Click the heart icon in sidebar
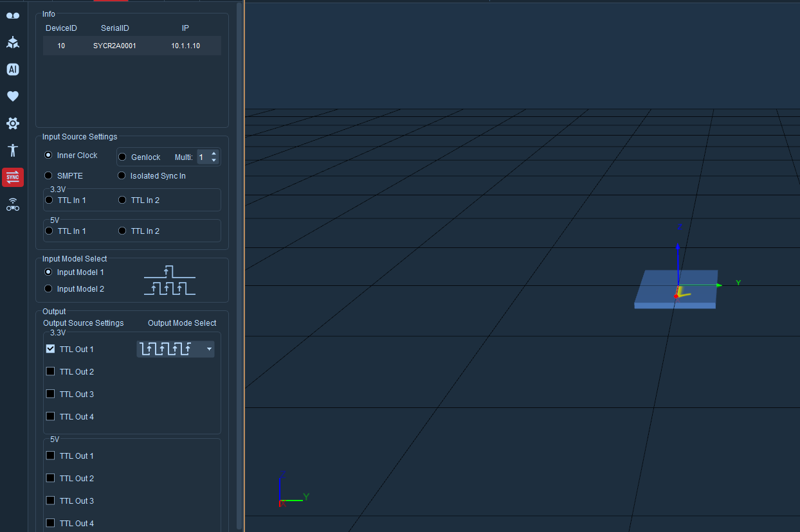Screen dimensions: 800x532 coord(13,96)
